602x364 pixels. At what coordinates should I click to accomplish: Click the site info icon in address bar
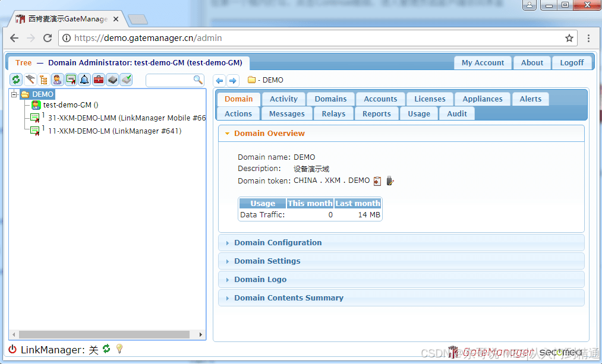[67, 38]
